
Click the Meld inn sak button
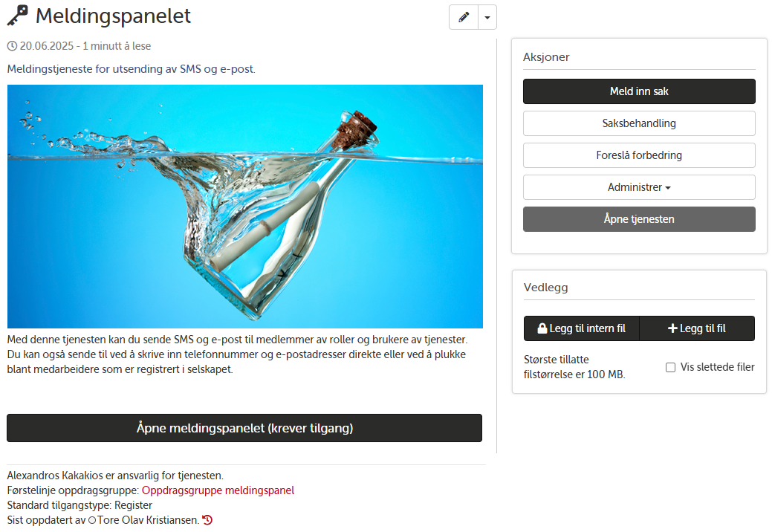(x=639, y=91)
